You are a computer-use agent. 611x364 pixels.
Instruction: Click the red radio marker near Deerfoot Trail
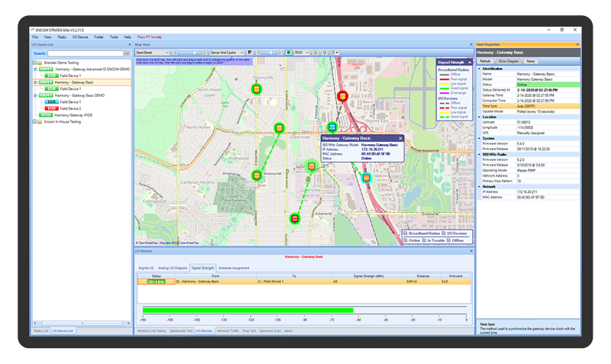coord(342,95)
